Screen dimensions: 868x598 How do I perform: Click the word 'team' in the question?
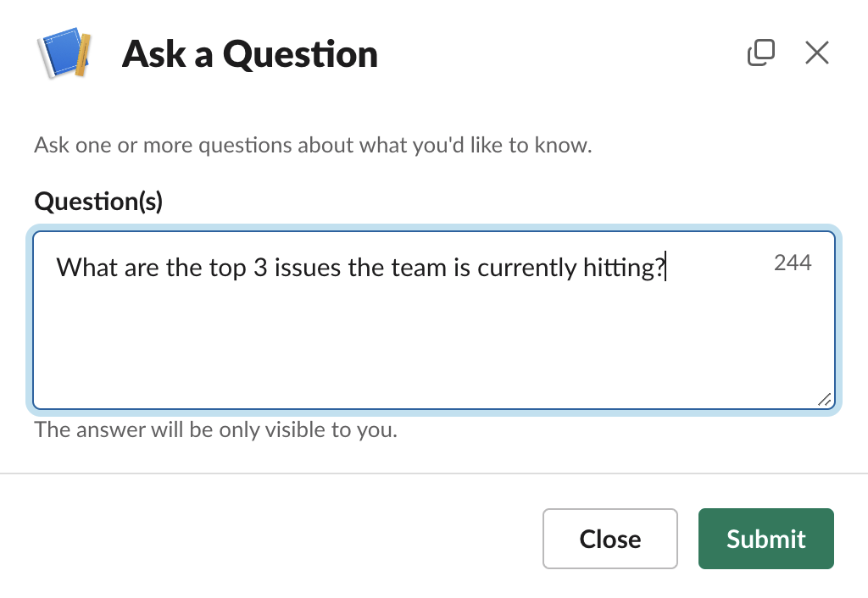pyautogui.click(x=410, y=269)
